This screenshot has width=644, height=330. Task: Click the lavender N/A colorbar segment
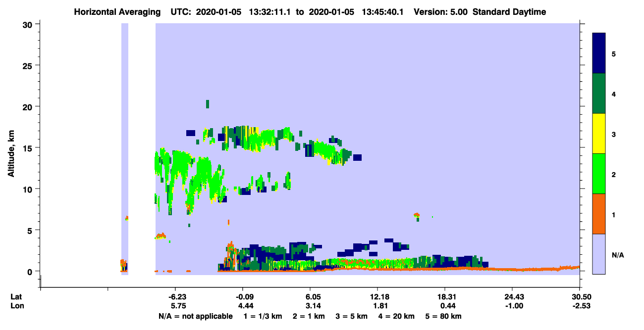pyautogui.click(x=599, y=254)
